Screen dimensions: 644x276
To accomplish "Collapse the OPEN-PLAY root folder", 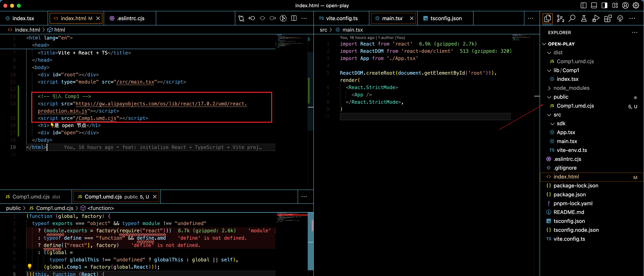I will (561, 44).
